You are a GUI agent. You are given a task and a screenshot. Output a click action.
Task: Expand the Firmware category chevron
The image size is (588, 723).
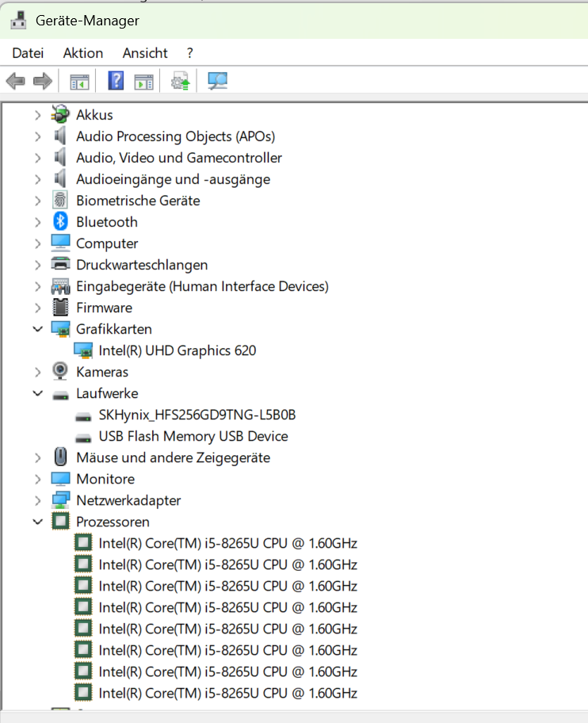tap(37, 308)
